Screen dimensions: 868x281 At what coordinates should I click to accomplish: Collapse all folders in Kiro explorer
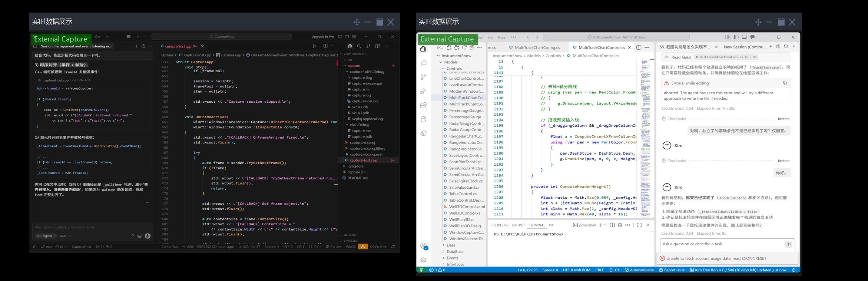click(x=472, y=47)
